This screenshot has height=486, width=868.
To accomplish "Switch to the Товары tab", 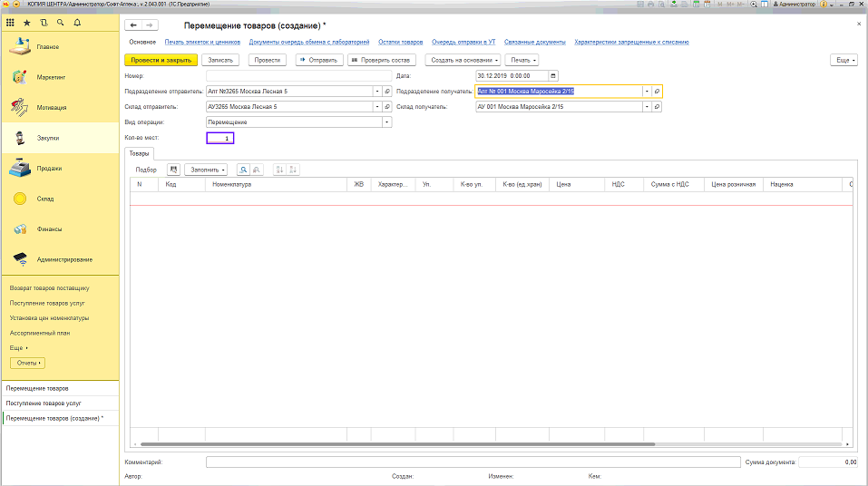I will 139,153.
